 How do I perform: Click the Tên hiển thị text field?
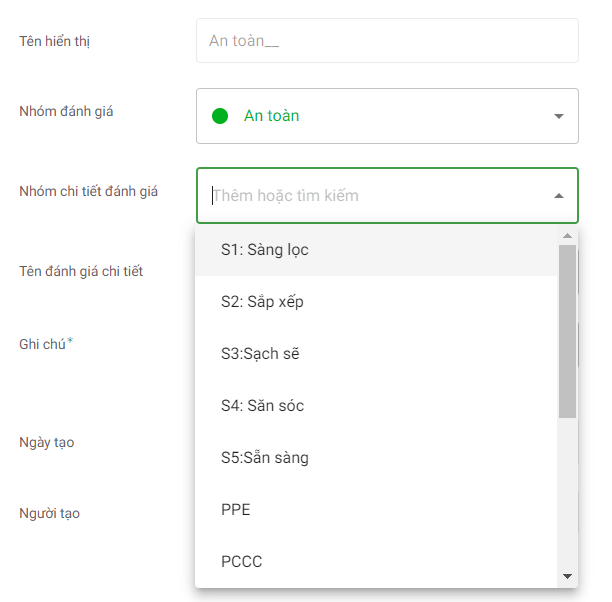coord(386,41)
